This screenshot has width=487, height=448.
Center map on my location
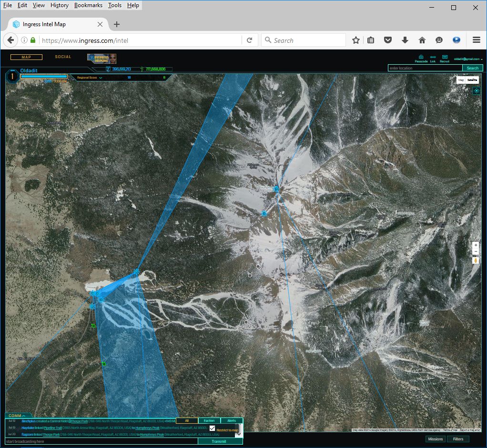476,91
